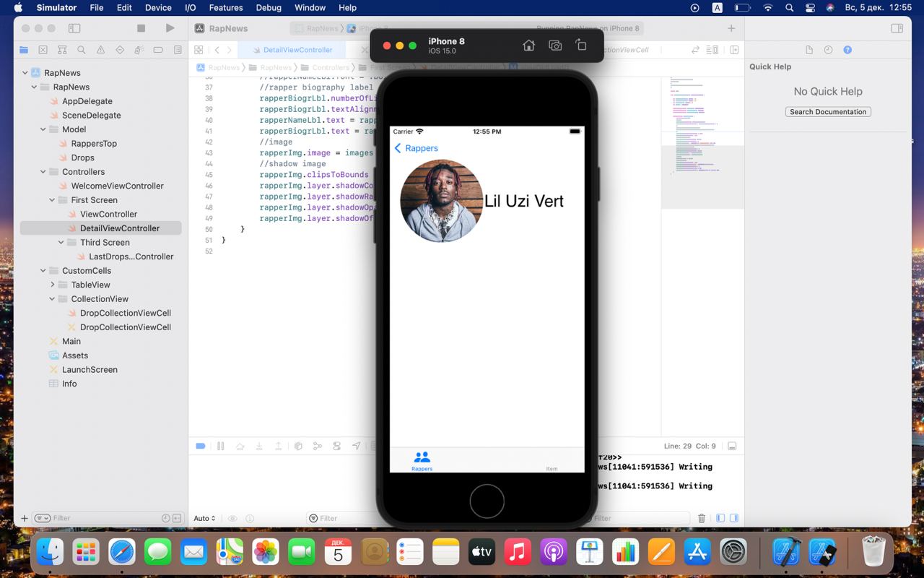
Task: Expand the TableView group
Action: (x=52, y=285)
